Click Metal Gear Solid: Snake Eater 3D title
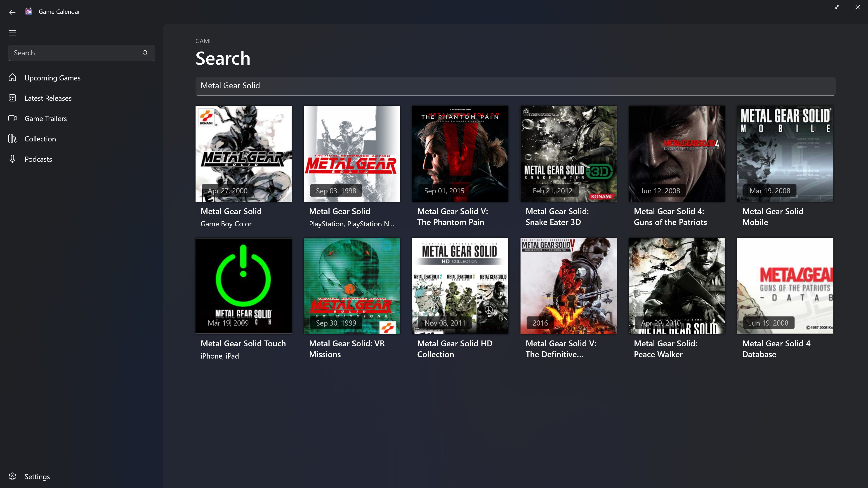This screenshot has height=488, width=868. pos(557,217)
